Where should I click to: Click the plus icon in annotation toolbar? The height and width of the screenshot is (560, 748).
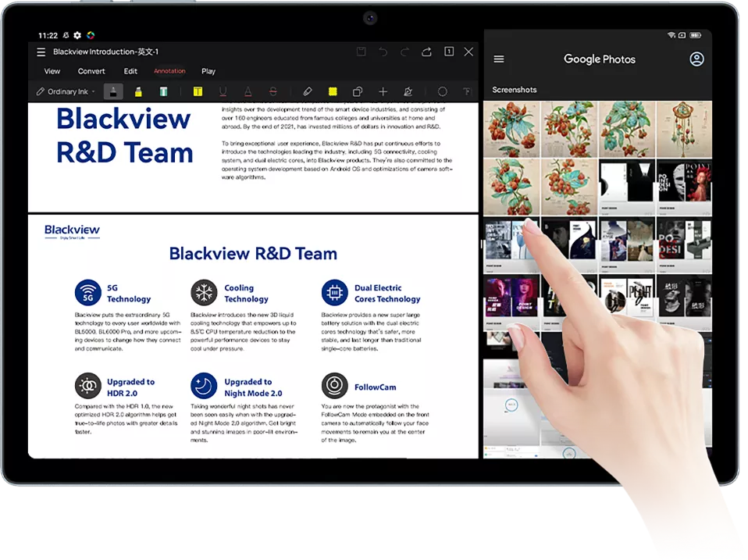click(383, 91)
